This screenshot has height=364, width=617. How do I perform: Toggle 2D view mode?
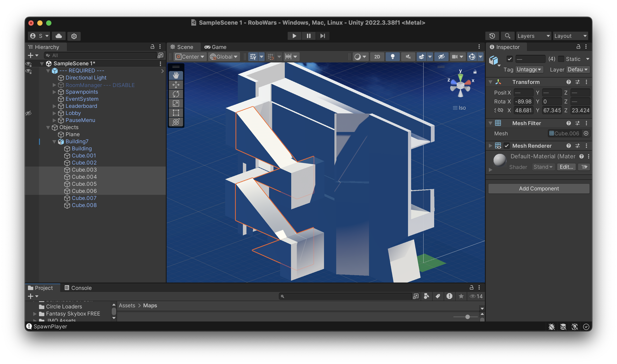click(377, 57)
